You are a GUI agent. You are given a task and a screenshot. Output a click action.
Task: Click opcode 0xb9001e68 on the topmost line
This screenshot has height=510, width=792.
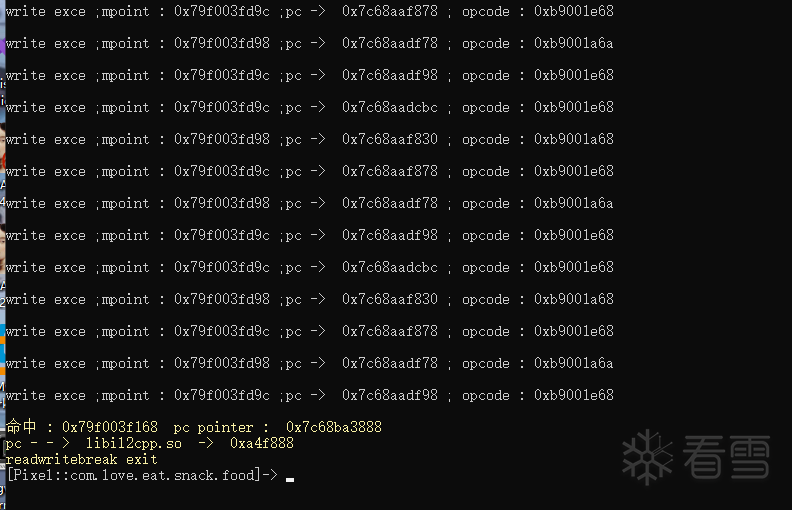coord(574,11)
